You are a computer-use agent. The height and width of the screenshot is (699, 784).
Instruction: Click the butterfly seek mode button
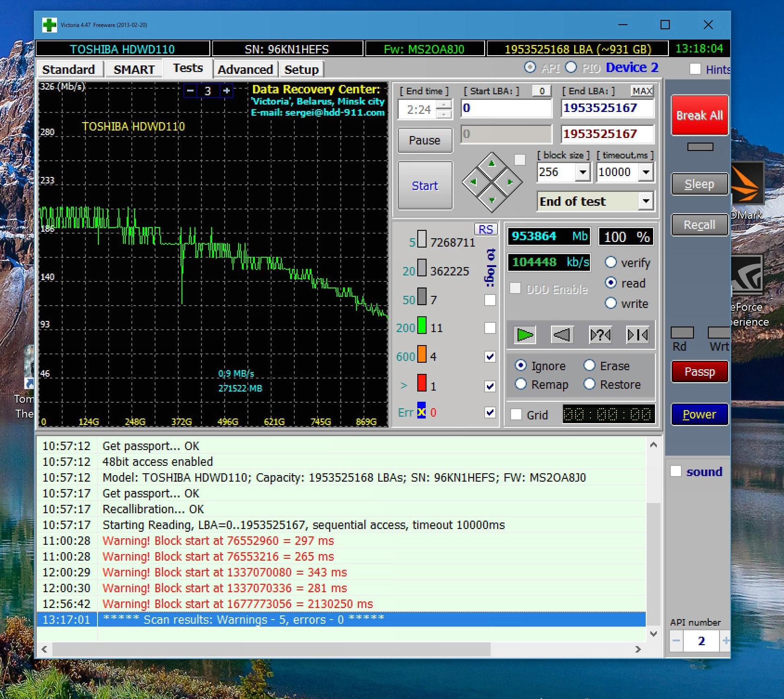click(637, 334)
